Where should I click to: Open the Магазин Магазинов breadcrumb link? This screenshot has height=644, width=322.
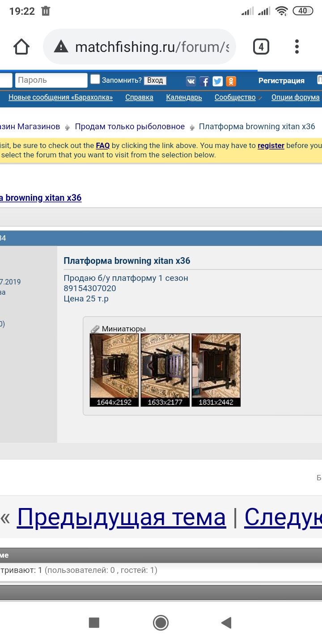pyautogui.click(x=30, y=127)
